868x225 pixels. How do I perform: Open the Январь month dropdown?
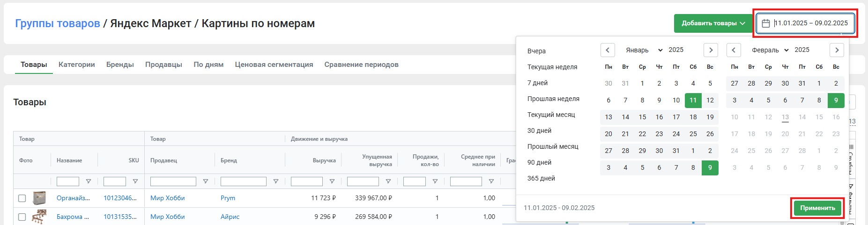point(644,50)
